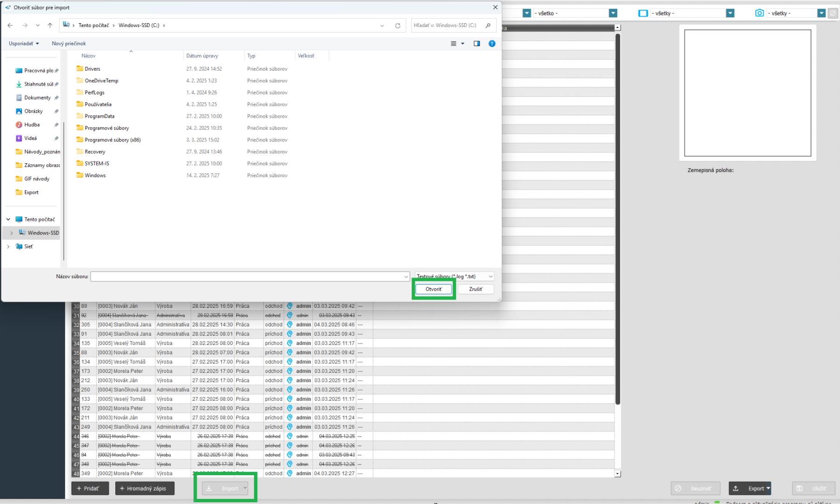
Task: Click the camera filter icon
Action: (759, 13)
